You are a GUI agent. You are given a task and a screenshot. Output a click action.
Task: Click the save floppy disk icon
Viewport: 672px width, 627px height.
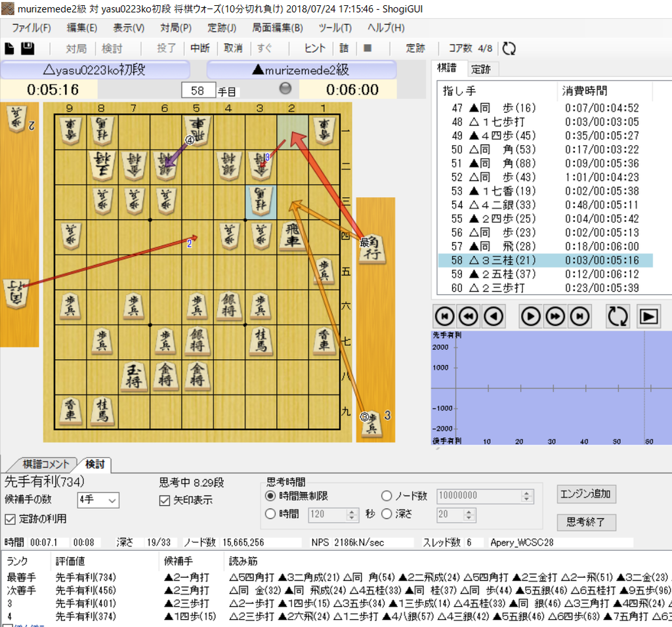click(x=28, y=49)
